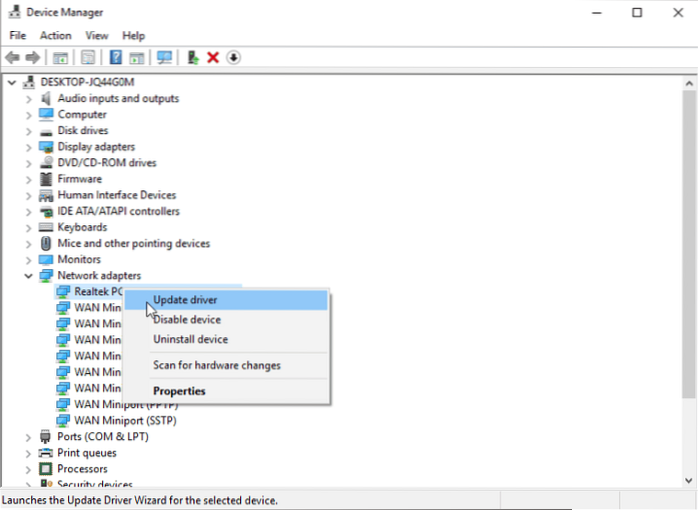This screenshot has height=510, width=698.
Task: Click the scan for hardware changes monitor icon
Action: pos(164,58)
